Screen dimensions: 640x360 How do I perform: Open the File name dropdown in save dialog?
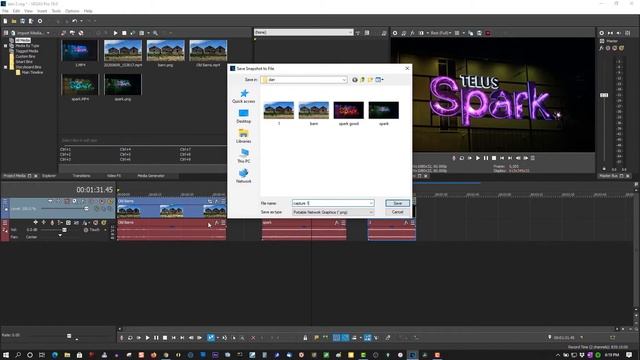pos(371,203)
